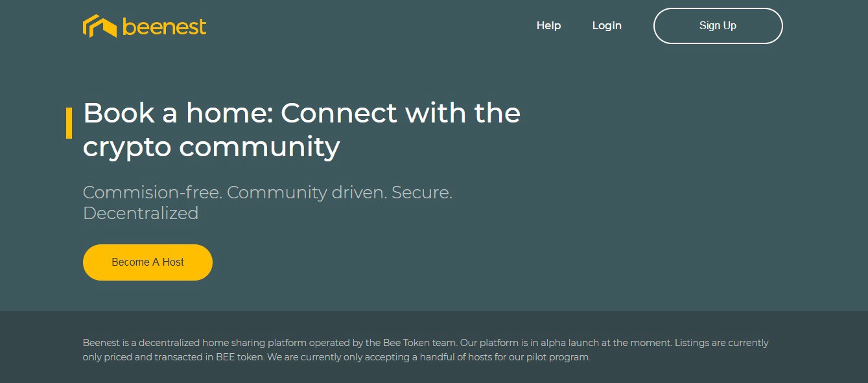Click the yellow accent bar beside heading

69,123
